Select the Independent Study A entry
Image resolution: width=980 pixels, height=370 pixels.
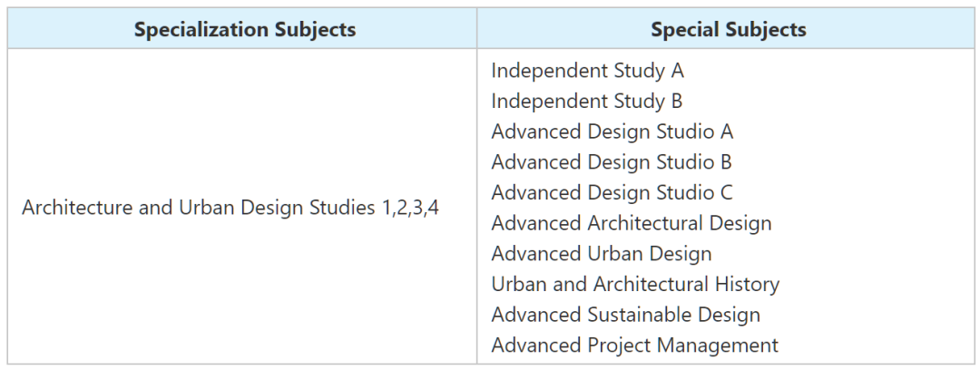click(x=587, y=71)
